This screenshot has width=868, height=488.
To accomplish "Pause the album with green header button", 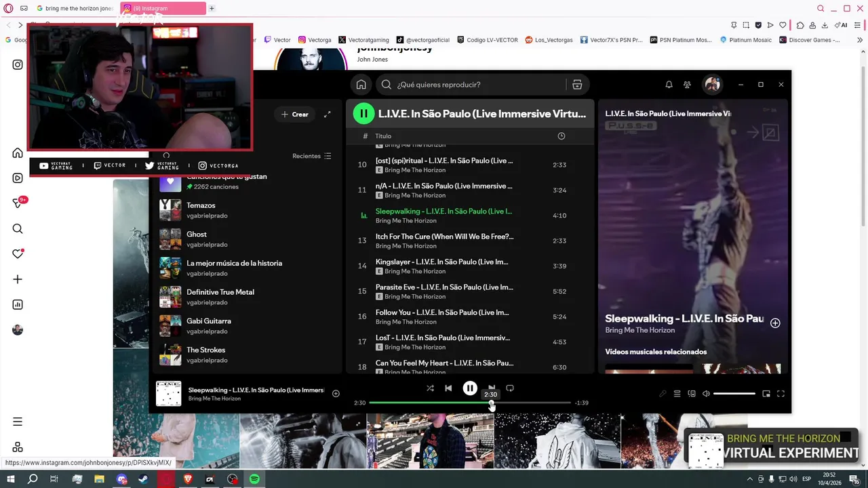I will click(x=364, y=114).
